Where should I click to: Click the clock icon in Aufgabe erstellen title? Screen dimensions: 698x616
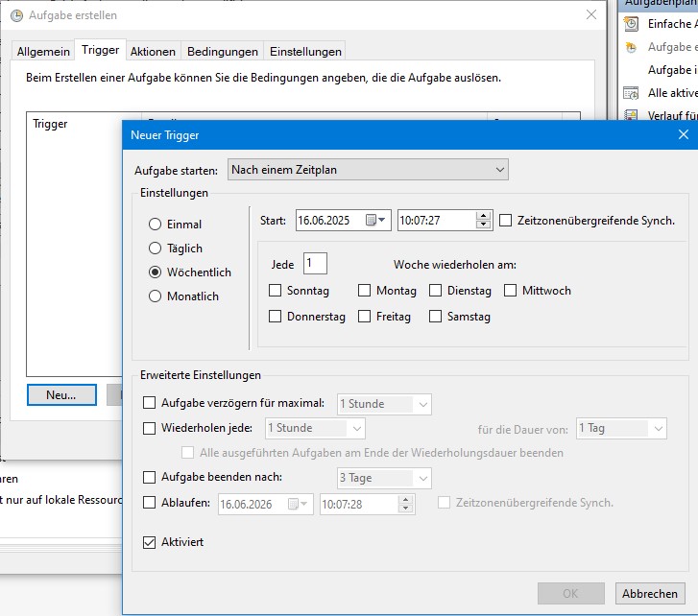16,15
